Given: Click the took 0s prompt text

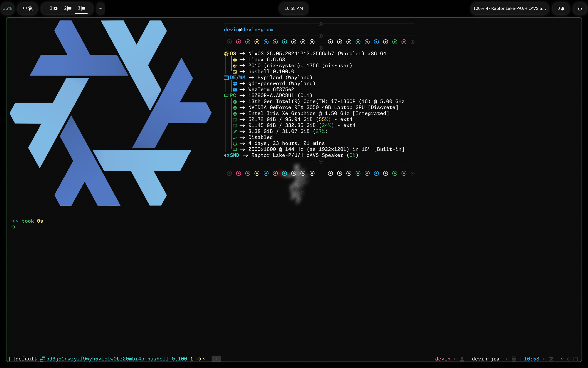Looking at the screenshot, I should click(32, 221).
